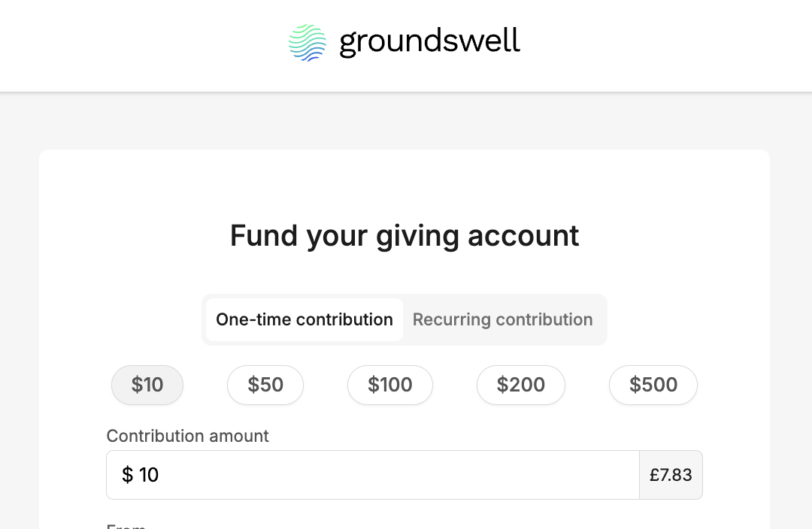Choose the $50 preset amount
This screenshot has height=529, width=812.
[265, 385]
